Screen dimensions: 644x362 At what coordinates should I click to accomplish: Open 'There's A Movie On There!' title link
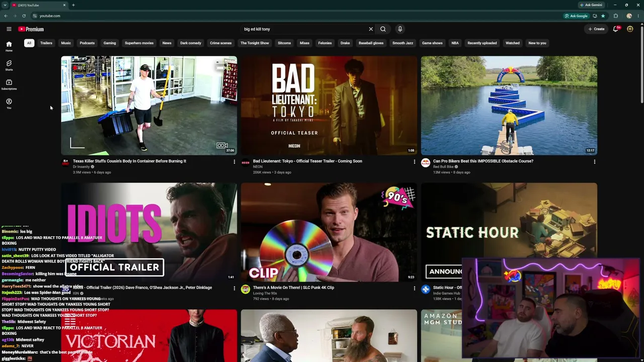293,288
